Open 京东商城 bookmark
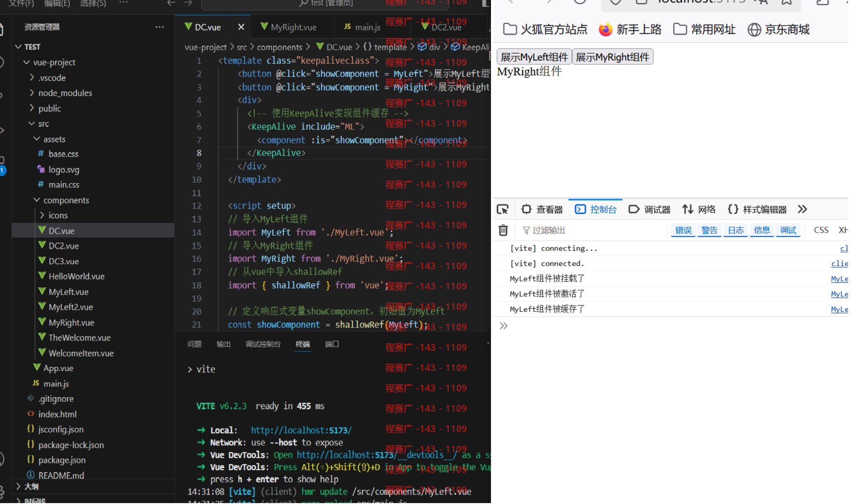 pos(778,29)
